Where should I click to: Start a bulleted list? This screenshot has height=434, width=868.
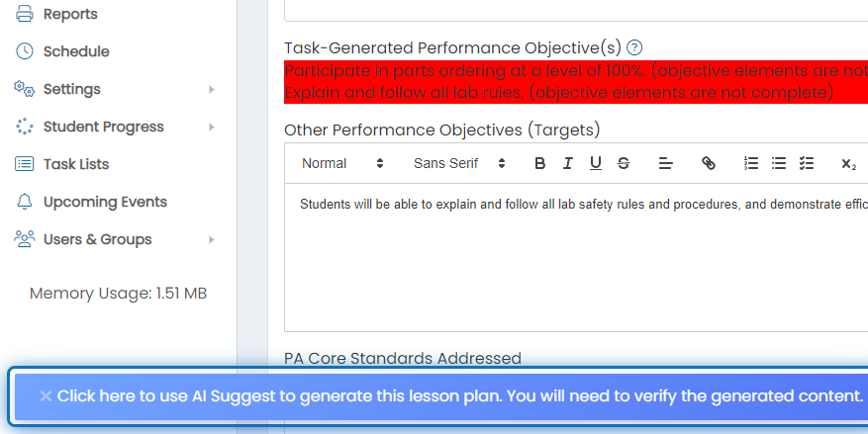click(778, 163)
